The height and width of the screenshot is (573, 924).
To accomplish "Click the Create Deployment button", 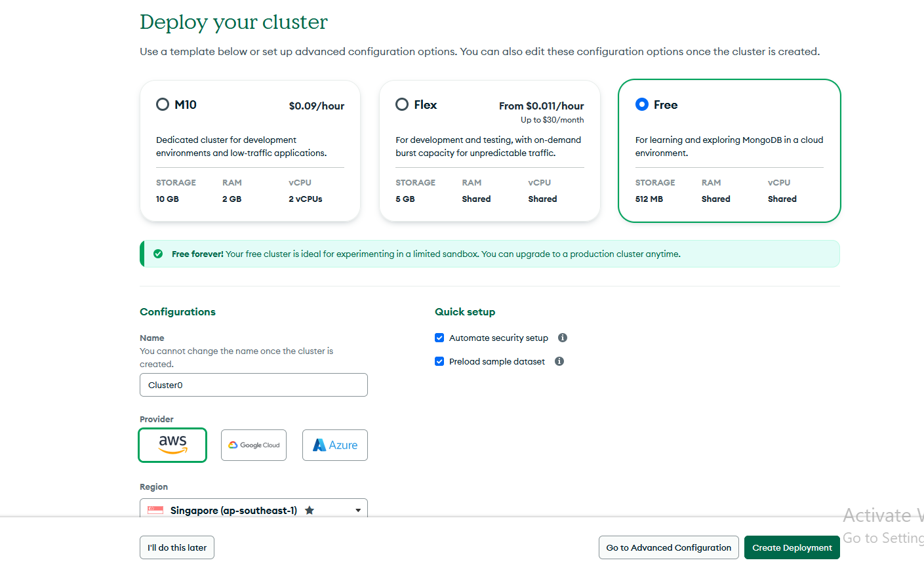I will pos(792,547).
